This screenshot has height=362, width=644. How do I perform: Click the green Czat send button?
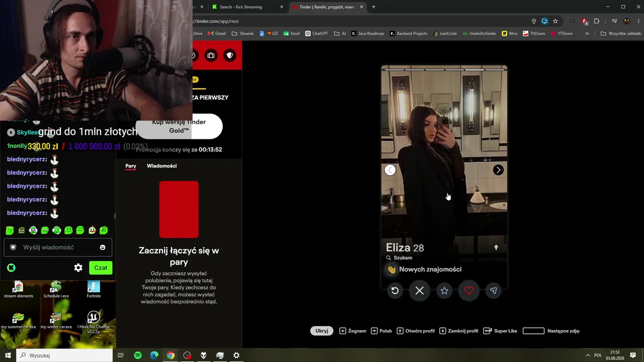[x=101, y=268]
